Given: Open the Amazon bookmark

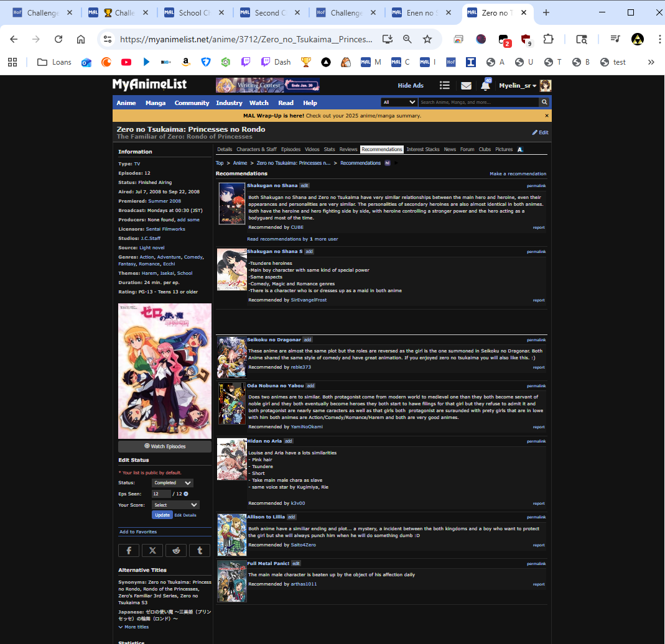Looking at the screenshot, I should click(186, 62).
